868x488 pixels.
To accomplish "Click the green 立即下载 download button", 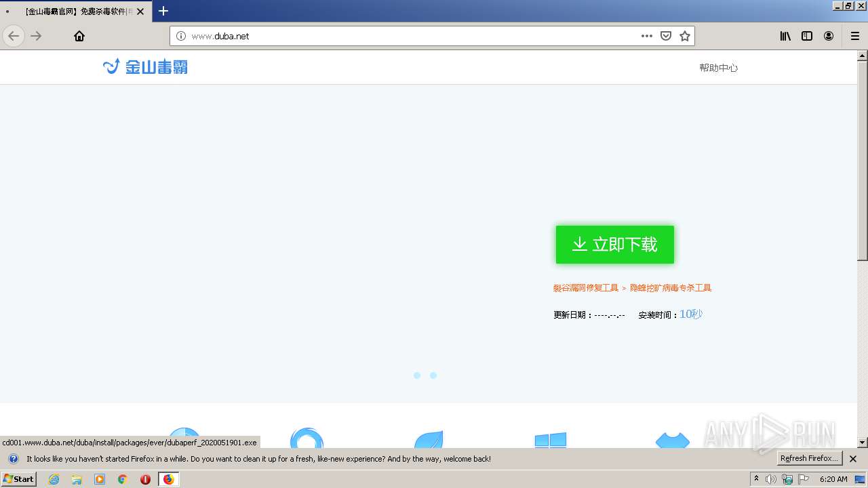I will 615,245.
